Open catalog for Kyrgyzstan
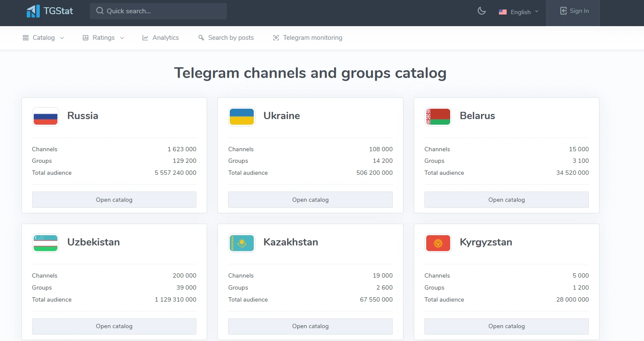The height and width of the screenshot is (341, 644). [507, 326]
